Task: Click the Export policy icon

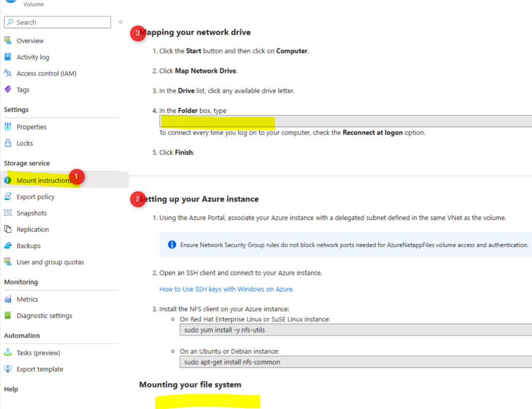Action: pyautogui.click(x=8, y=196)
